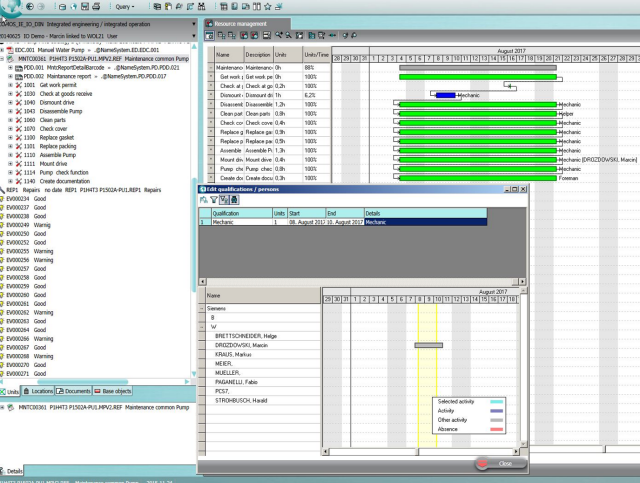Open the Integrated engineering project dropdown arrow
640x483 pixels.
193,24
